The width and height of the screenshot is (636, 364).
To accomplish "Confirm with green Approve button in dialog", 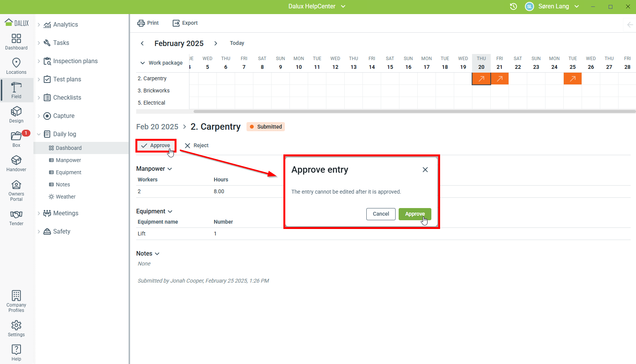I will click(415, 214).
